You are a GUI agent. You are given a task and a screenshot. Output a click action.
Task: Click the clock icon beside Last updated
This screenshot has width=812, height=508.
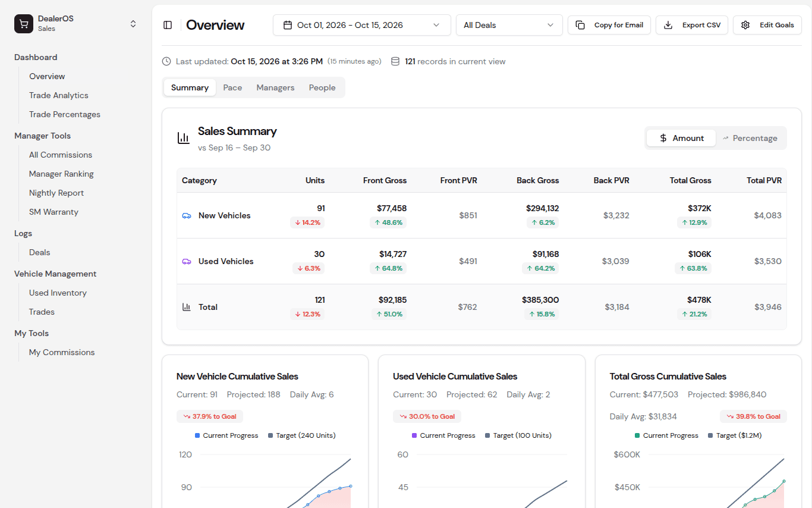coord(166,61)
